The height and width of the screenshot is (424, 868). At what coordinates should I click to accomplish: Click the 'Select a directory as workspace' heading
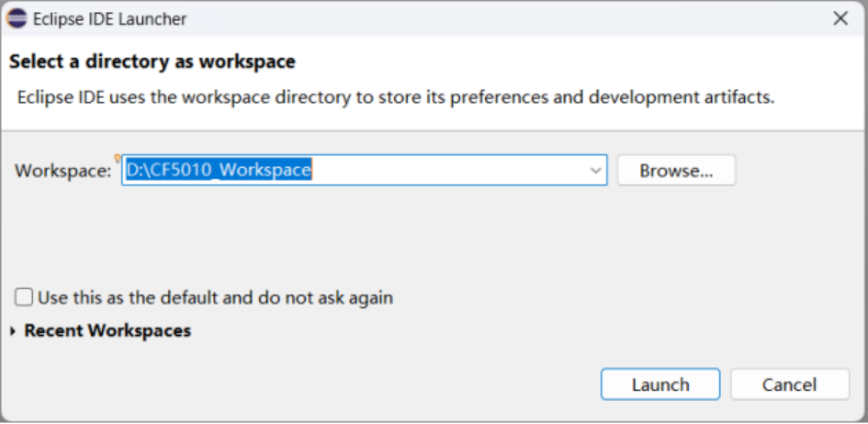click(x=152, y=62)
